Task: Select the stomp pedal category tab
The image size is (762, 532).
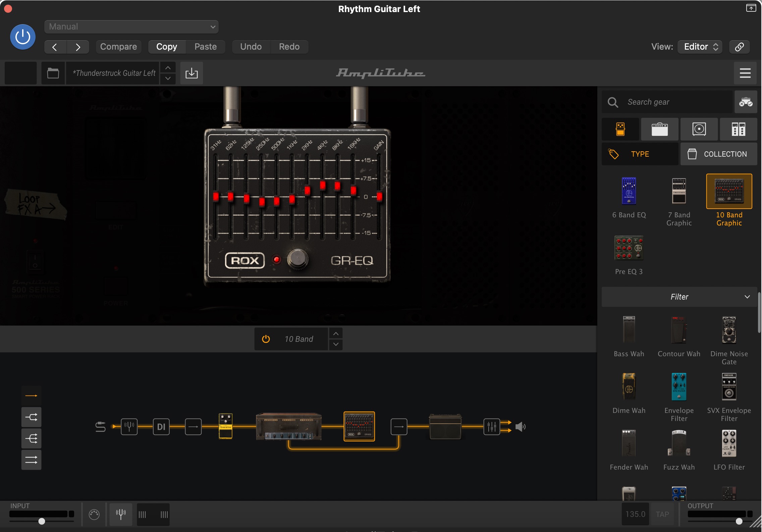Action: pyautogui.click(x=620, y=129)
